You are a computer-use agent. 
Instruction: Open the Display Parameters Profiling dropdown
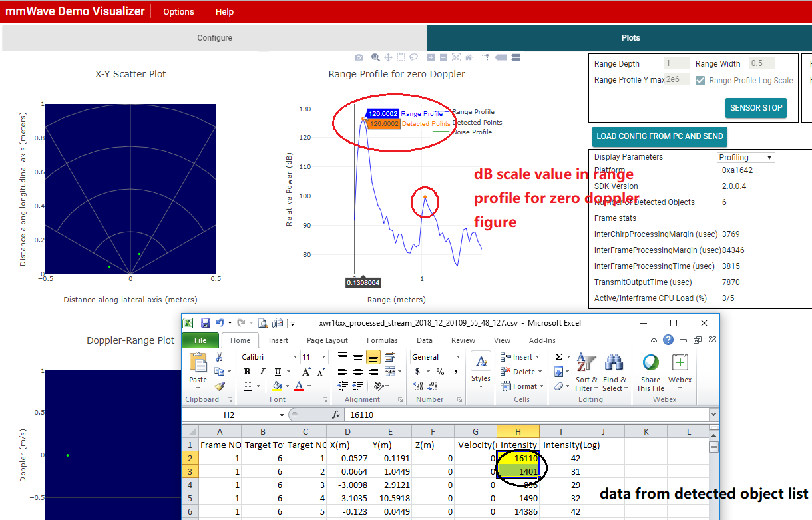[x=746, y=158]
